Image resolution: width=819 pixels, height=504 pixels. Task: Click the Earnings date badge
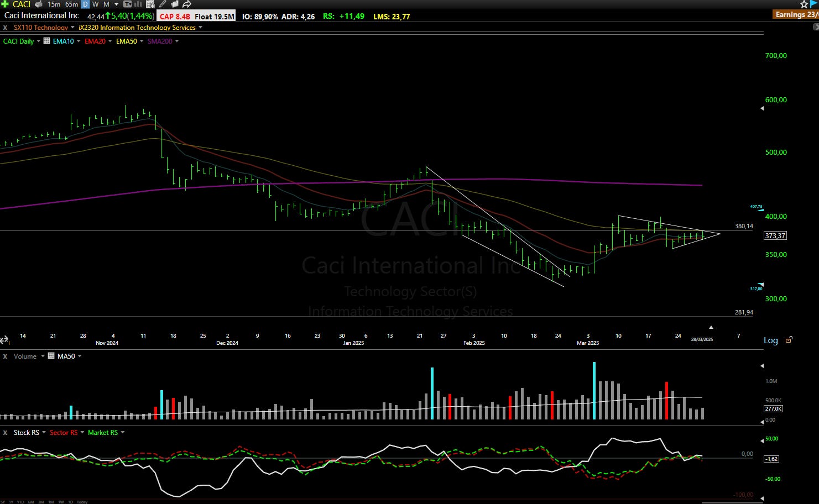tap(796, 14)
